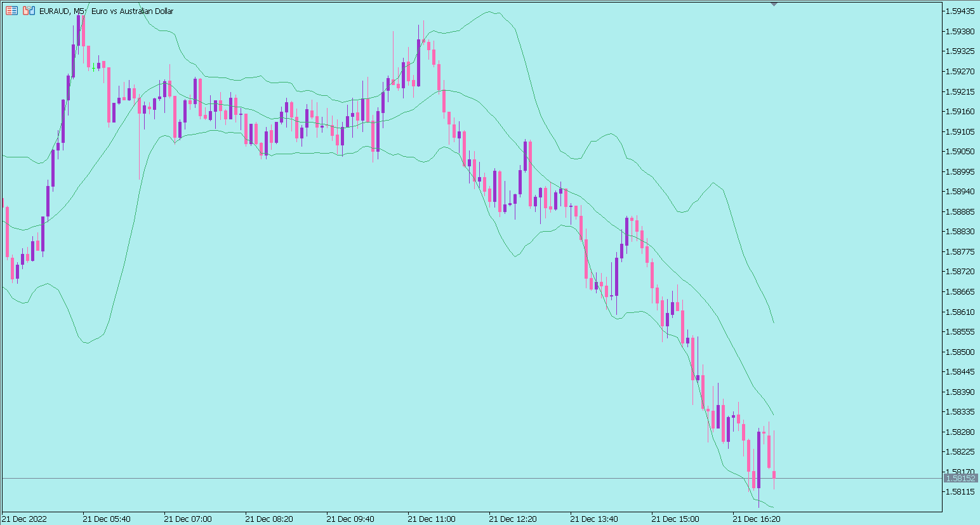Select the 1.58115 price scale value
Screen dimensions: 980x525
coord(958,492)
